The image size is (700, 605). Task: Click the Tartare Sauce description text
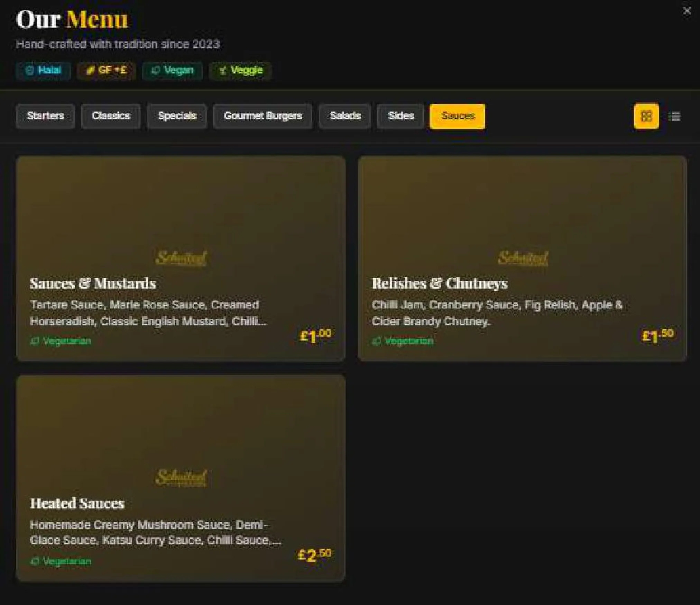[x=148, y=313]
